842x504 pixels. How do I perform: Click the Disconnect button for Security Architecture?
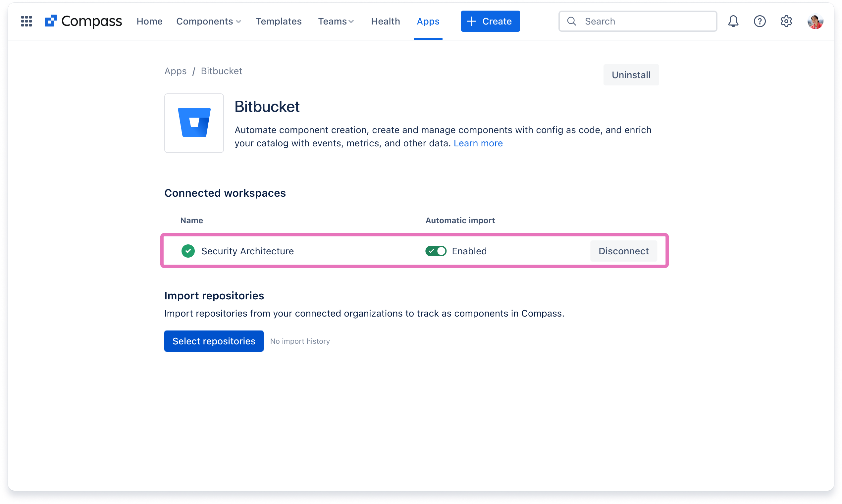623,251
